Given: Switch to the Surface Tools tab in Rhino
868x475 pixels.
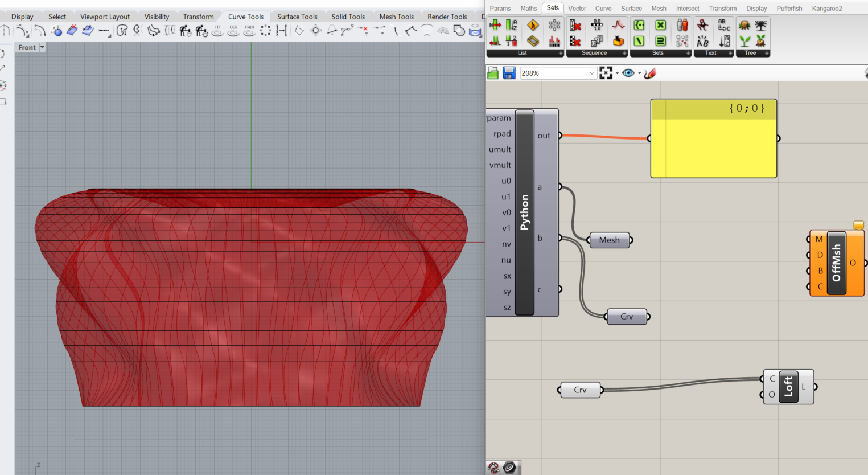Looking at the screenshot, I should click(x=297, y=17).
